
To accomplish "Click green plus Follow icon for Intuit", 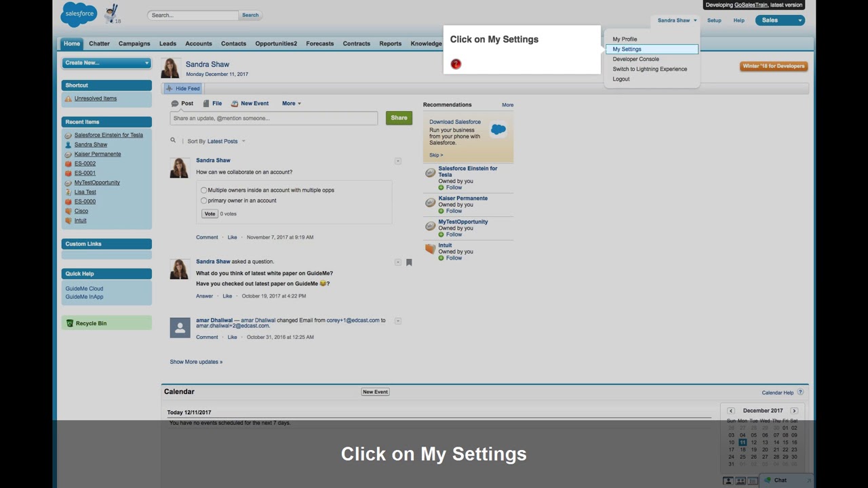I will pyautogui.click(x=441, y=258).
